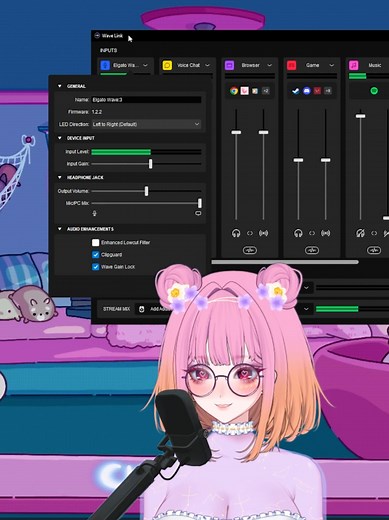Image resolution: width=389 pixels, height=520 pixels.
Task: Open the Browser channel dropdown arrow
Action: [269, 65]
